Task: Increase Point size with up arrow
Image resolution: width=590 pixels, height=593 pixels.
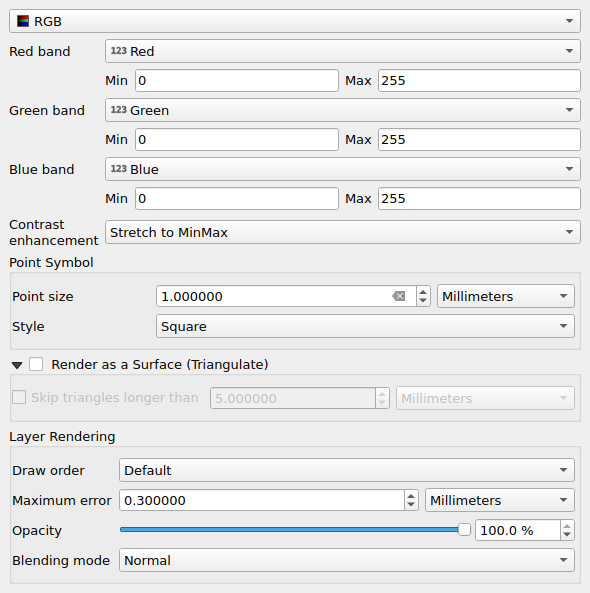Action: 423,292
